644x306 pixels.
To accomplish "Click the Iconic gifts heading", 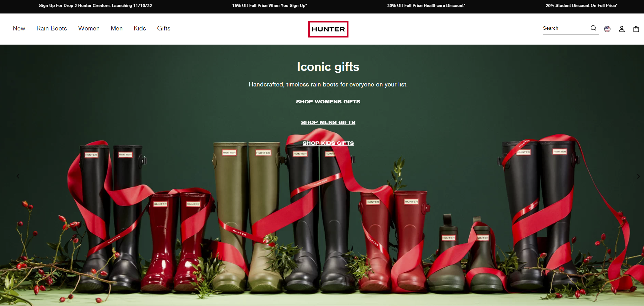I will (x=328, y=67).
